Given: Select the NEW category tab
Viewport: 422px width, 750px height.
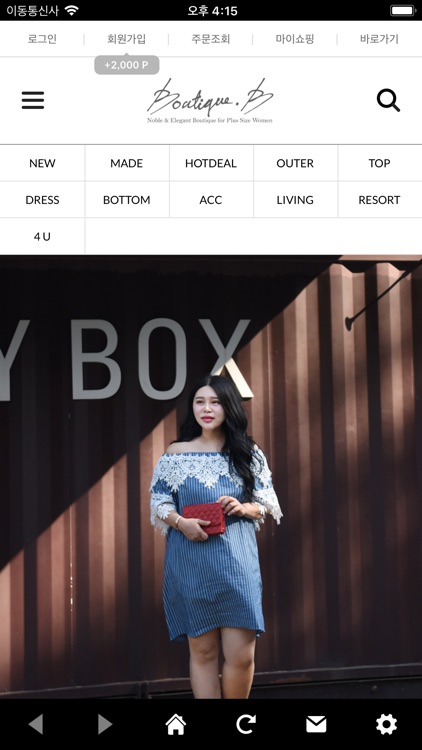Looking at the screenshot, I should (42, 163).
